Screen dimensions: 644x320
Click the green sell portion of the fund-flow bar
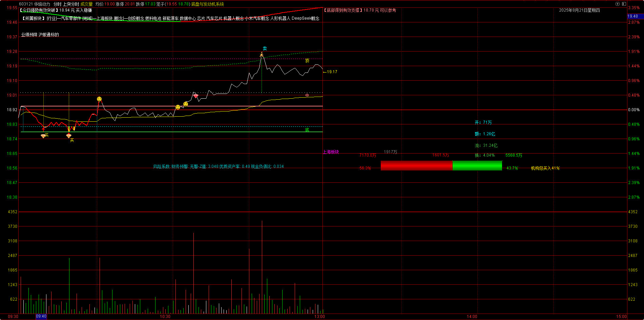tap(477, 166)
